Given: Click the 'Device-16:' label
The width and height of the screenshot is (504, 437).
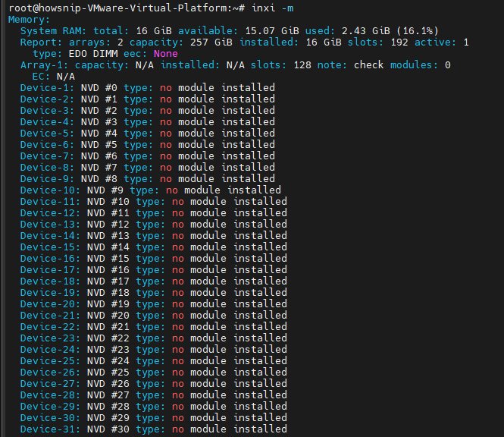Looking at the screenshot, I should click(x=51, y=259).
